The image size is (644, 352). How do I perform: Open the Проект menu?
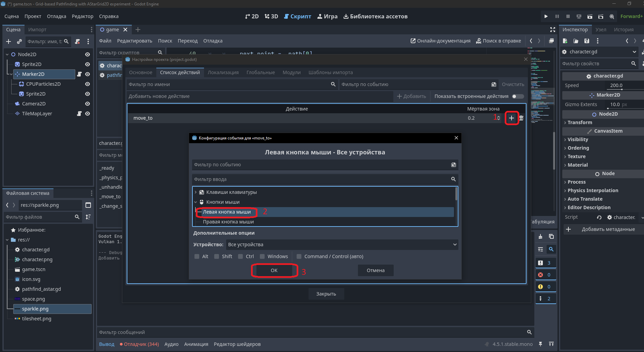point(33,16)
